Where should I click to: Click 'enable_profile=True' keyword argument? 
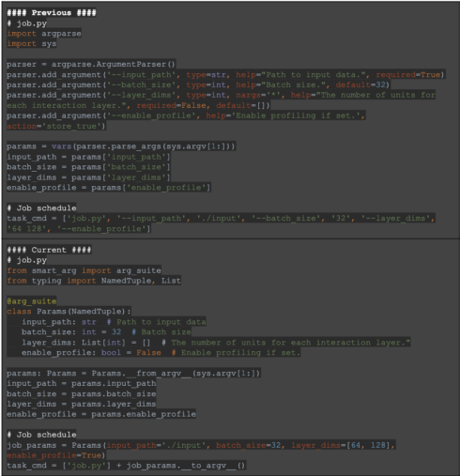[54, 455]
